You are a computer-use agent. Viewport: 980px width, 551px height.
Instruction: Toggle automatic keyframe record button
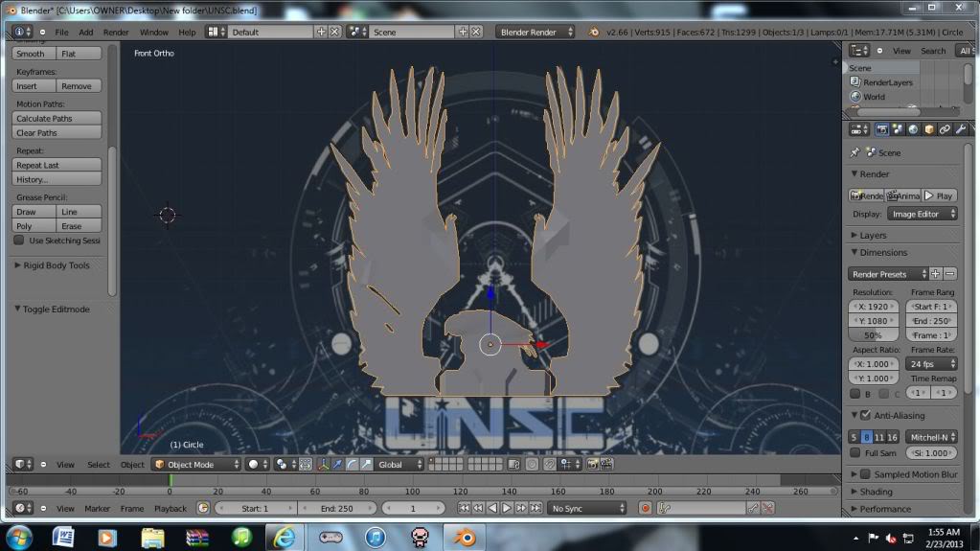click(646, 508)
